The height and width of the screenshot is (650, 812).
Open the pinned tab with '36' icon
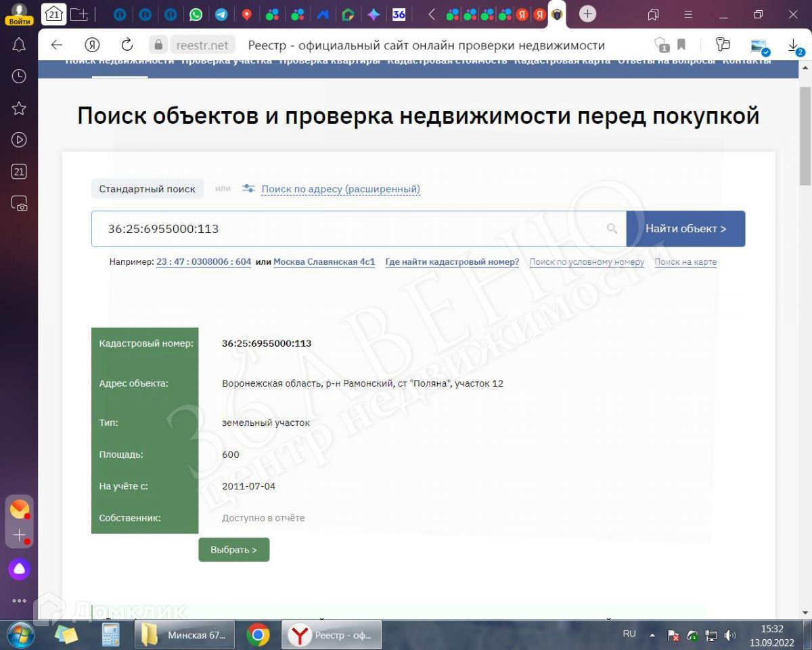[399, 14]
